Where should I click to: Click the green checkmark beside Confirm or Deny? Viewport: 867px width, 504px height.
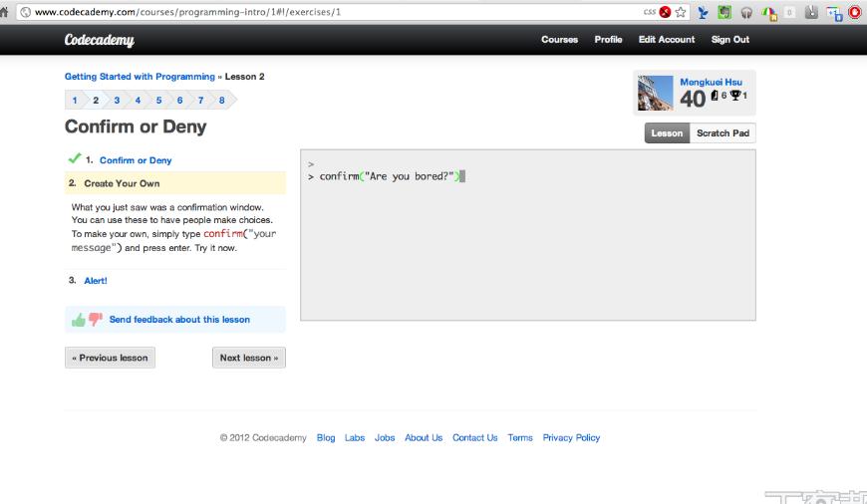(x=74, y=158)
